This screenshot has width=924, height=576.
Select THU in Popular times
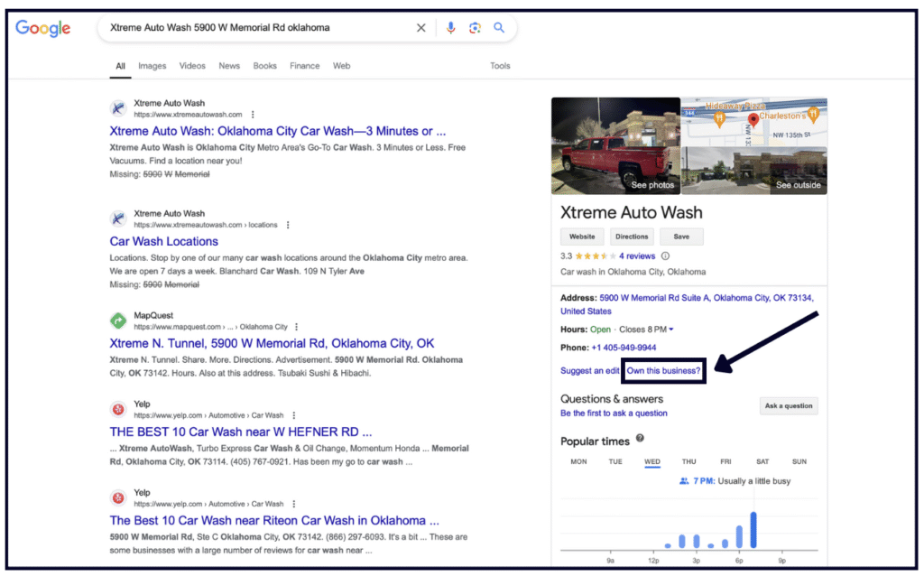pyautogui.click(x=688, y=461)
